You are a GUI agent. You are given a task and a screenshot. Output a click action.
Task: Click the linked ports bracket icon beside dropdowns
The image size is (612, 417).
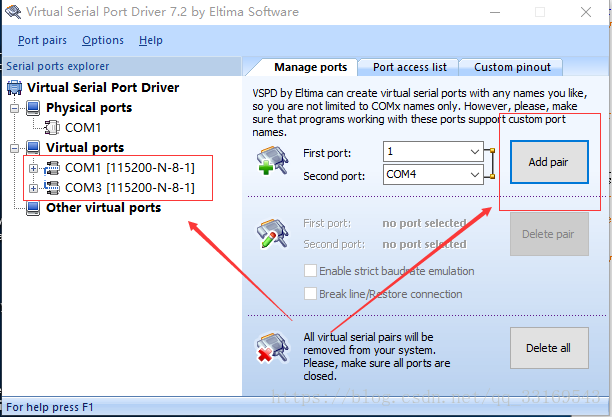point(490,163)
